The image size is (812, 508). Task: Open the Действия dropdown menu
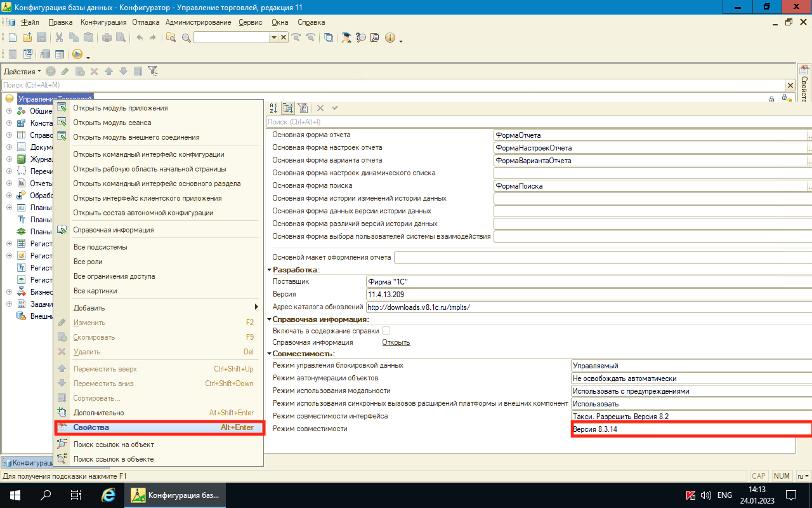pyautogui.click(x=22, y=72)
